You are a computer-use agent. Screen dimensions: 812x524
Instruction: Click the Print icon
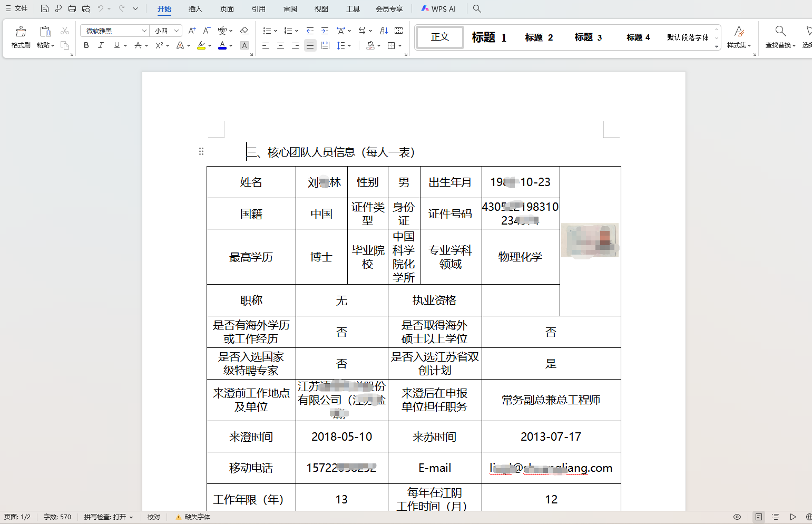click(x=72, y=8)
